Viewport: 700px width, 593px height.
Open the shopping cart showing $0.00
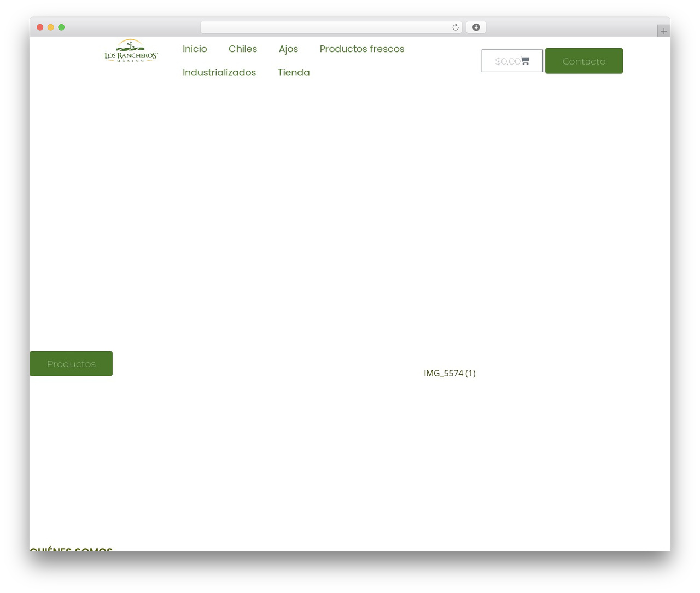click(x=512, y=61)
